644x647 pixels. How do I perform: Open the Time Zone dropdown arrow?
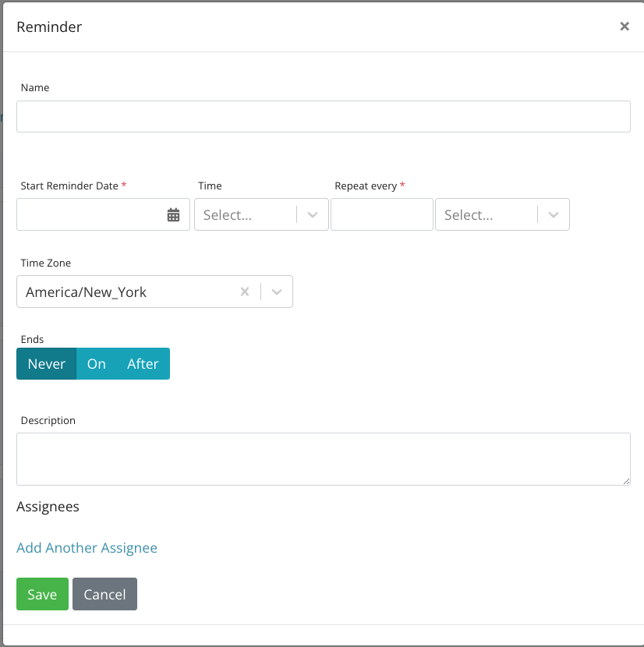pyautogui.click(x=277, y=292)
